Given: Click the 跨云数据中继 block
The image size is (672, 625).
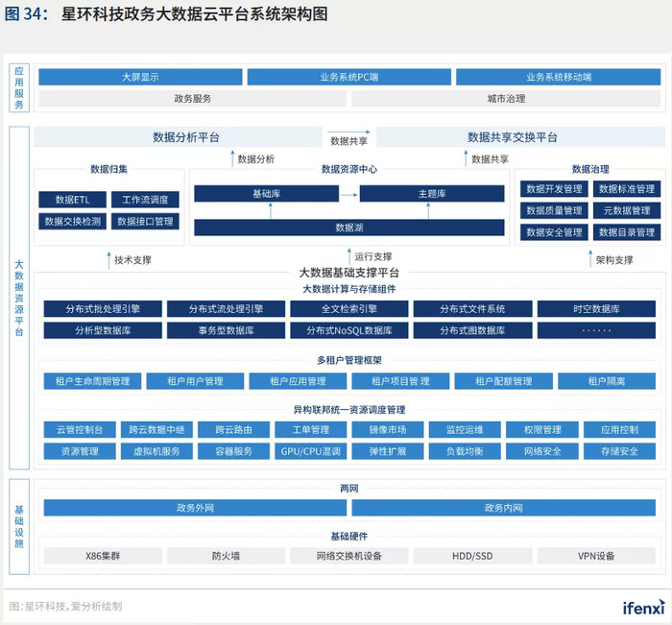Looking at the screenshot, I should click(156, 429).
